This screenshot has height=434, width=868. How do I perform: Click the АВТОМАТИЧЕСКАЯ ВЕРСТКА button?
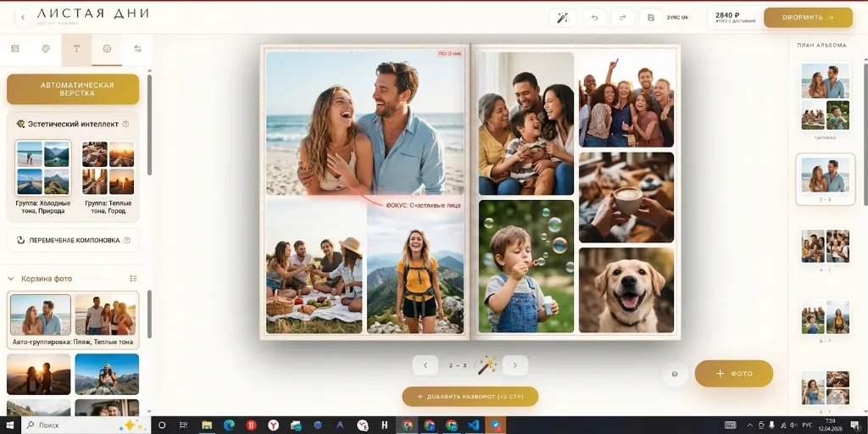tap(73, 89)
